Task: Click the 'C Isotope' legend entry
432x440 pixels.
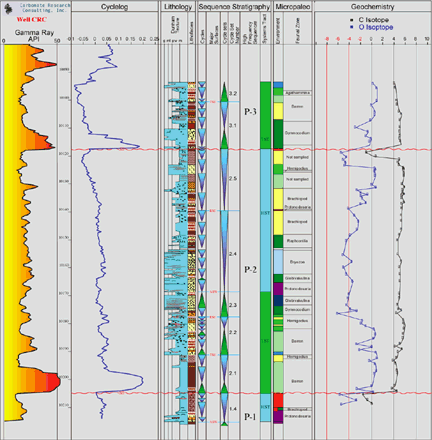Action: (371, 20)
